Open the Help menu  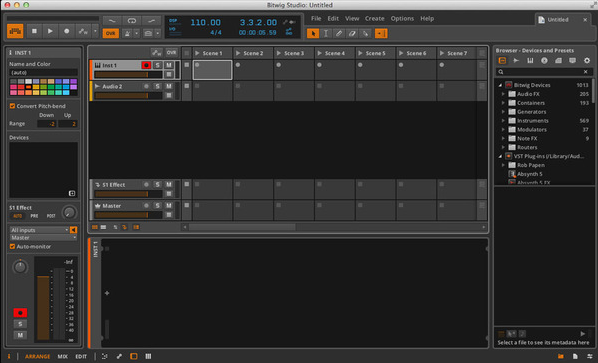tap(427, 18)
